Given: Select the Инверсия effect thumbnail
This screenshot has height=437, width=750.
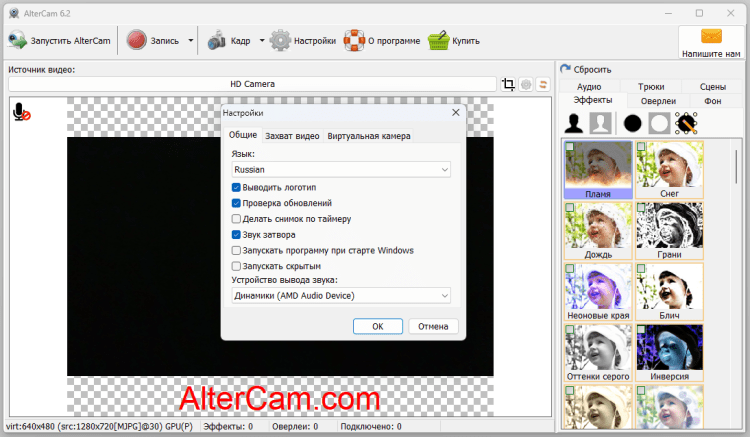Looking at the screenshot, I should point(669,352).
